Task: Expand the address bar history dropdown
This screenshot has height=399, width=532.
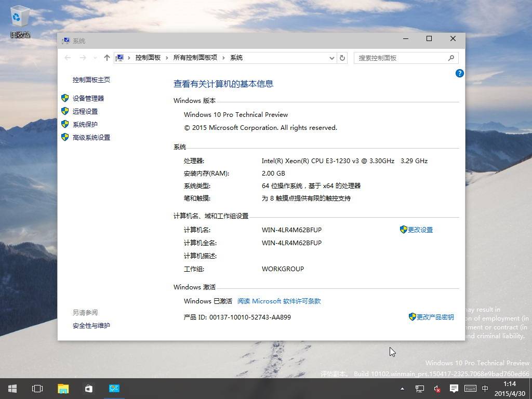Action: (x=332, y=58)
